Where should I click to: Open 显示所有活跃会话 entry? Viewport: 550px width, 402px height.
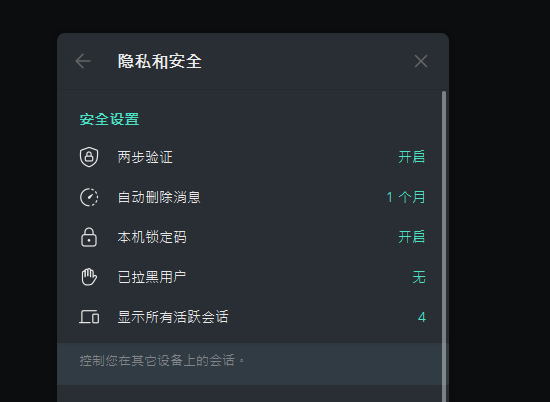click(x=249, y=317)
